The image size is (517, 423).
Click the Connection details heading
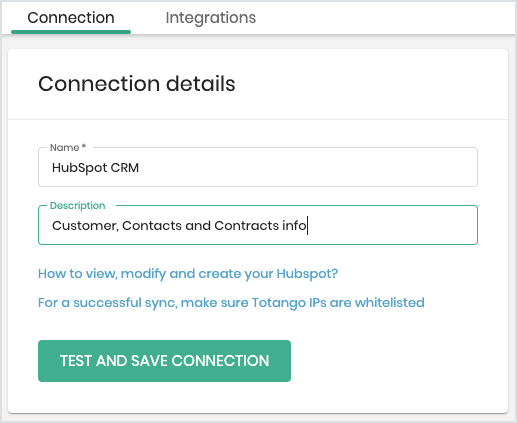pos(137,84)
